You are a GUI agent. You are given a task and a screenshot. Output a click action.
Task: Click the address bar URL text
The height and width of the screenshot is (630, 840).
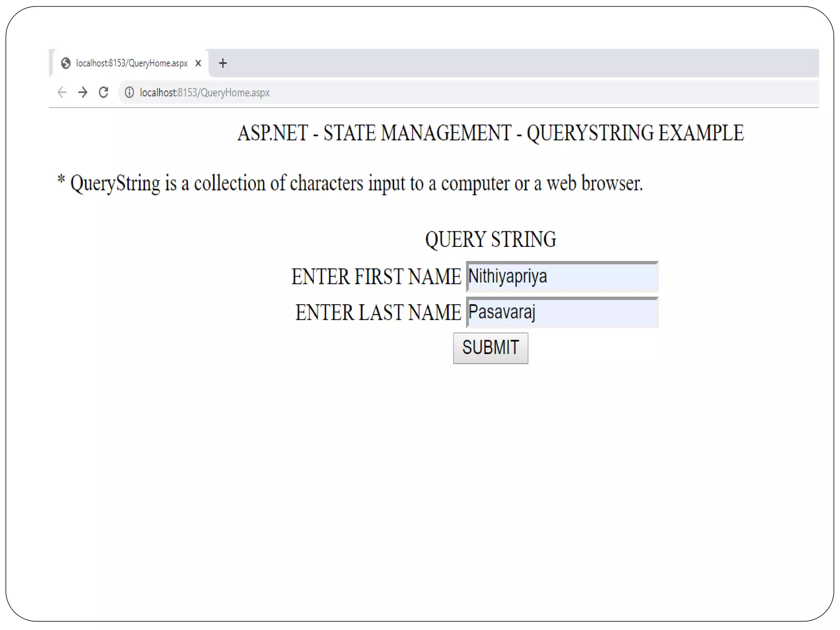pyautogui.click(x=204, y=93)
